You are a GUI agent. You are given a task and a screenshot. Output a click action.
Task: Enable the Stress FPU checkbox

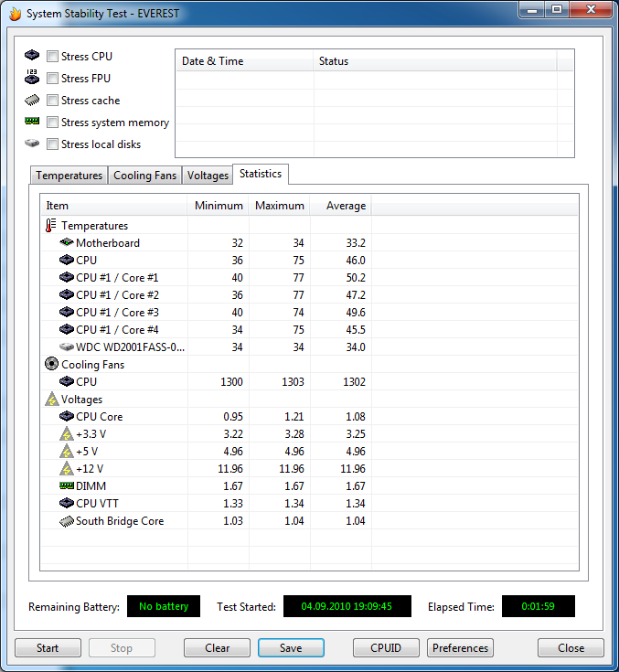53,79
